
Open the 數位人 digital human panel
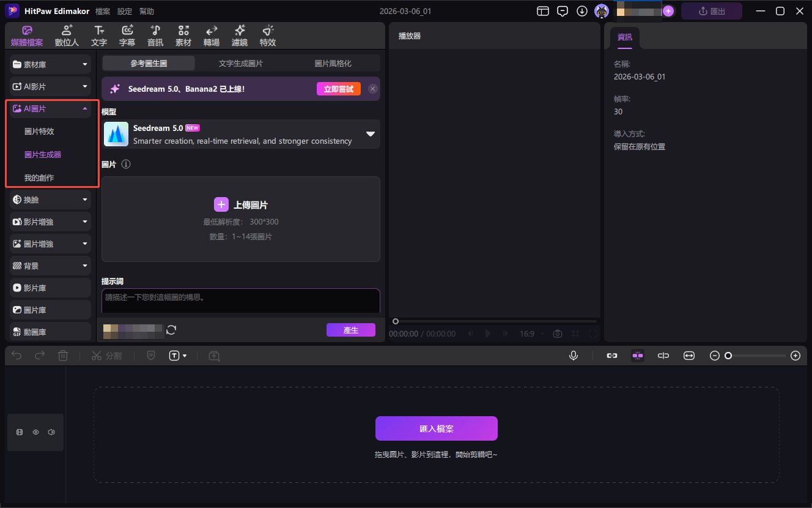point(67,36)
